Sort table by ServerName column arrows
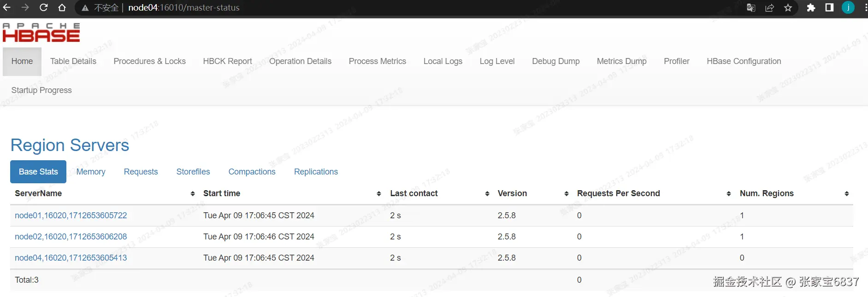Viewport: 868px width, 297px height. 193,194
